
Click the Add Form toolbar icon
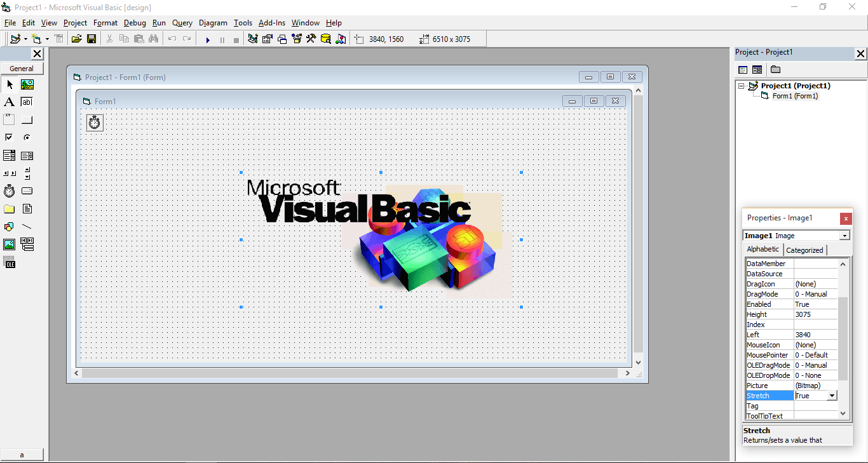[36, 39]
